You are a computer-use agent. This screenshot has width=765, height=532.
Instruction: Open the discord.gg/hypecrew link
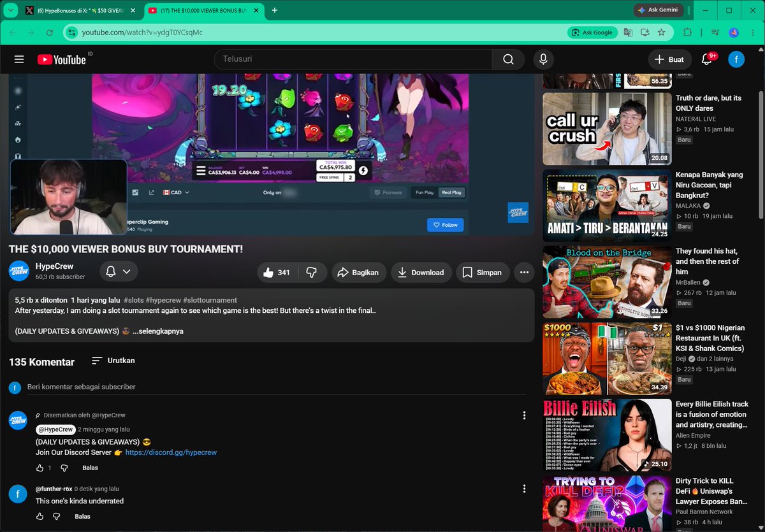tap(171, 452)
